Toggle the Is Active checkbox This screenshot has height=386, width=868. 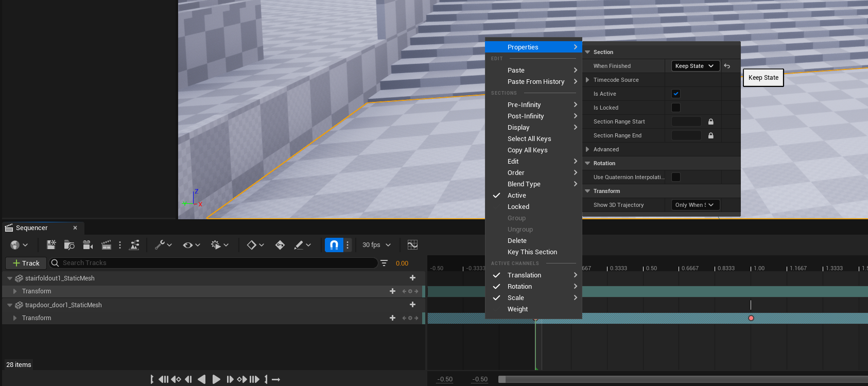click(x=676, y=94)
